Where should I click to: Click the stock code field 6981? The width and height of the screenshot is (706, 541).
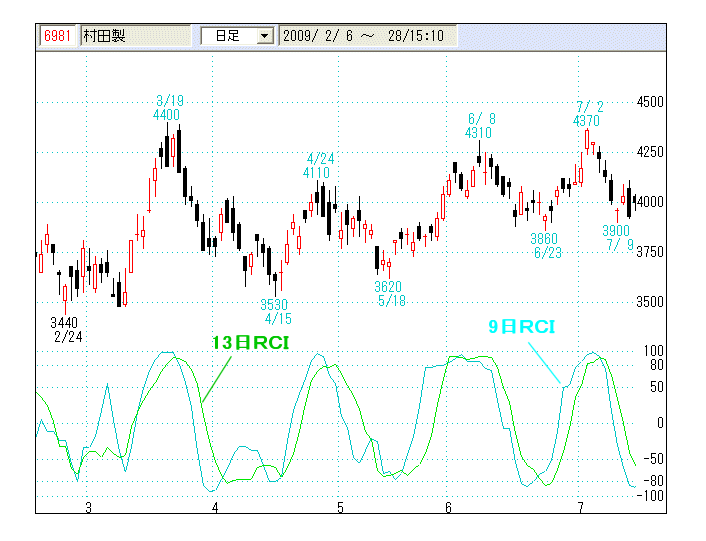click(x=56, y=36)
